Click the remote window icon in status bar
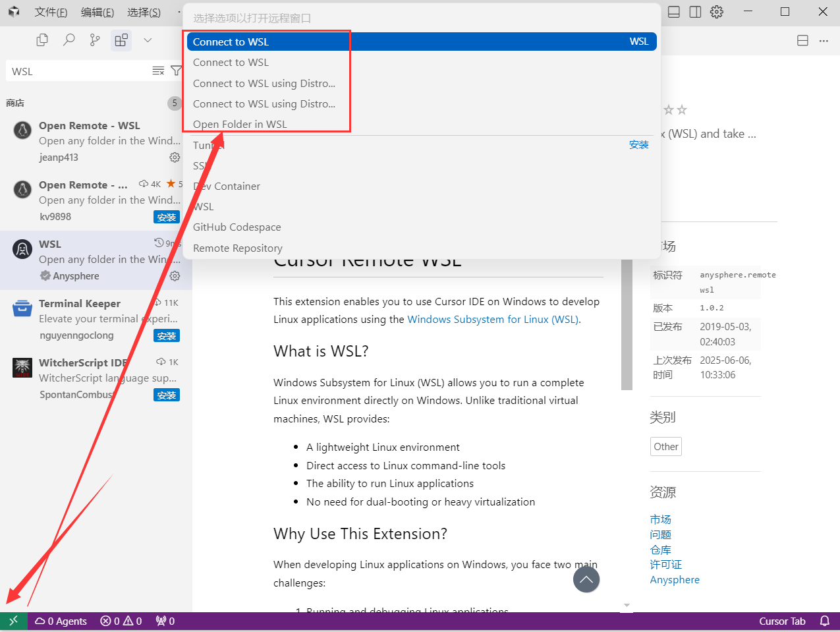Screen dimensions: 840x632 pyautogui.click(x=14, y=621)
